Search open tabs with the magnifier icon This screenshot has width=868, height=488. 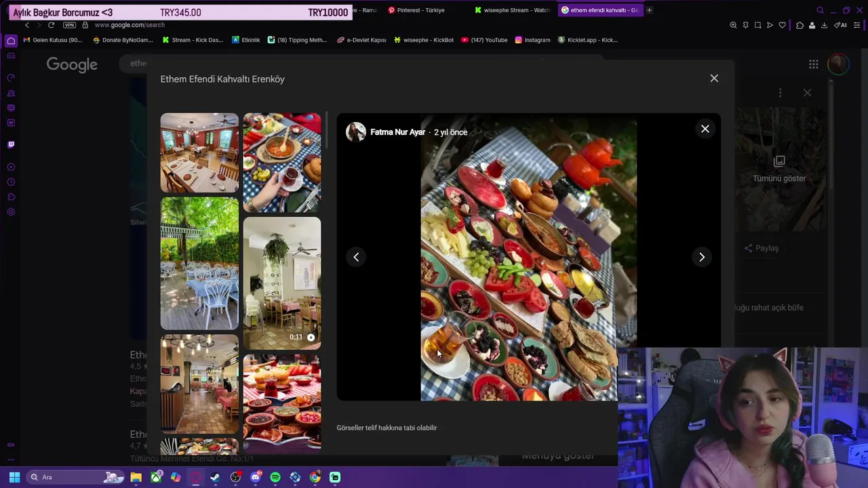pyautogui.click(x=820, y=10)
